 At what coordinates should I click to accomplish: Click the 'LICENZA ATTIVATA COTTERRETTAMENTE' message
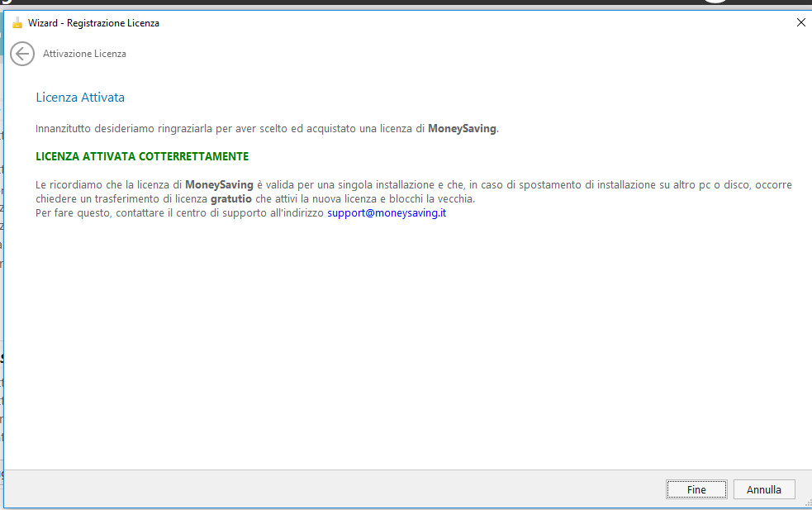(x=142, y=156)
